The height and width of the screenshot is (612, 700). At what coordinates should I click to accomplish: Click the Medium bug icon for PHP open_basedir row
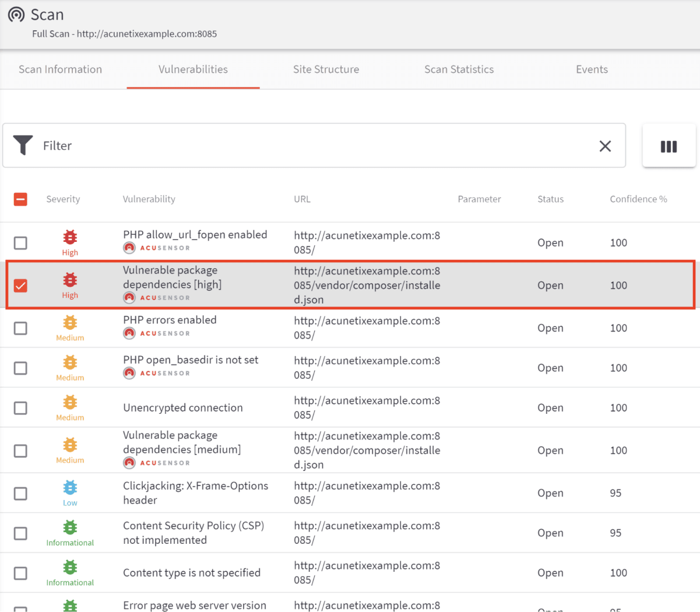[70, 363]
